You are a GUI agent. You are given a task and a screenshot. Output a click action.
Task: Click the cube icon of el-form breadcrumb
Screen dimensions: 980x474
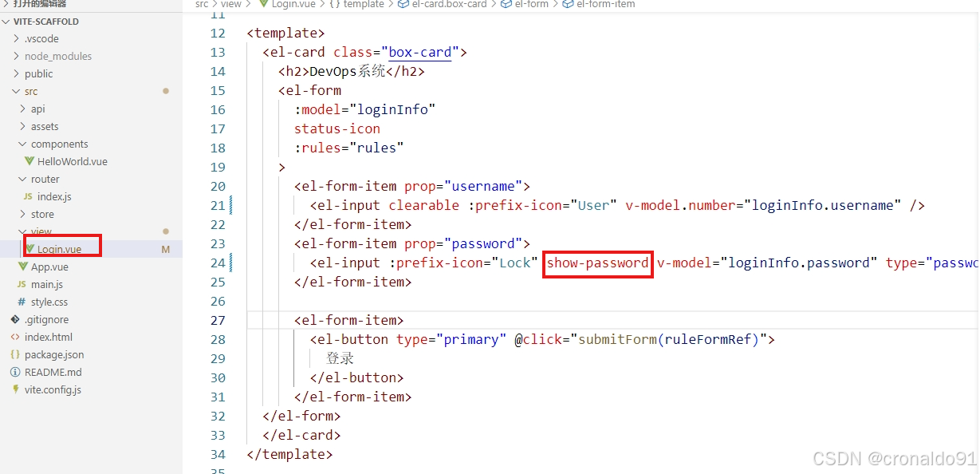click(506, 4)
